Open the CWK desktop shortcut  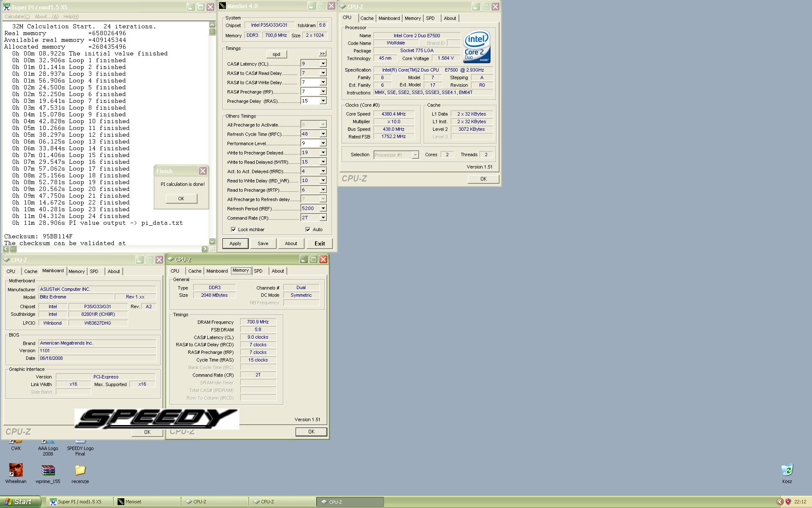tap(16, 444)
